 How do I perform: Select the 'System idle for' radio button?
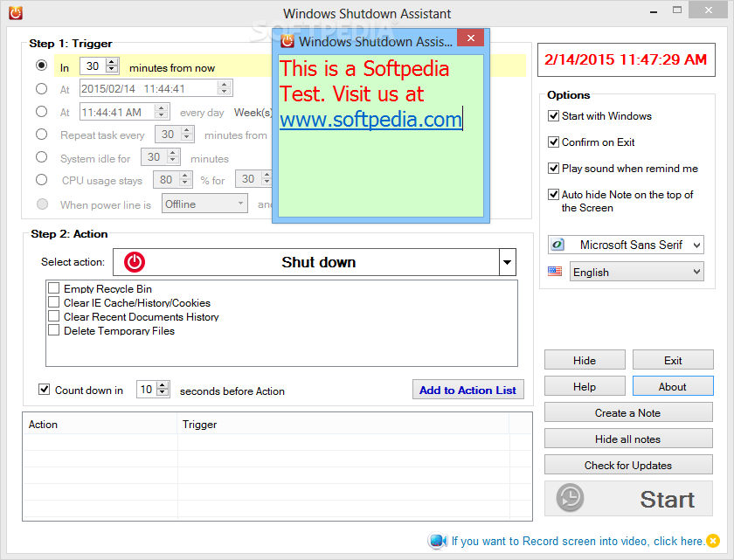(x=42, y=156)
